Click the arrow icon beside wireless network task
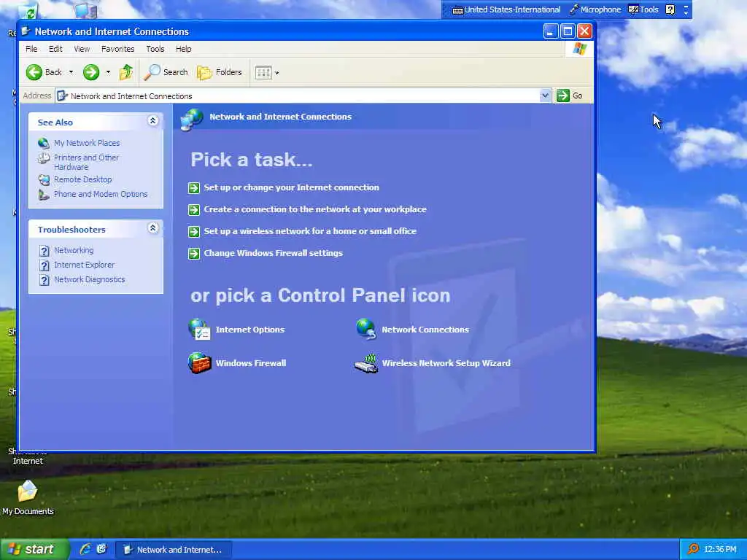The height and width of the screenshot is (560, 747). point(194,231)
